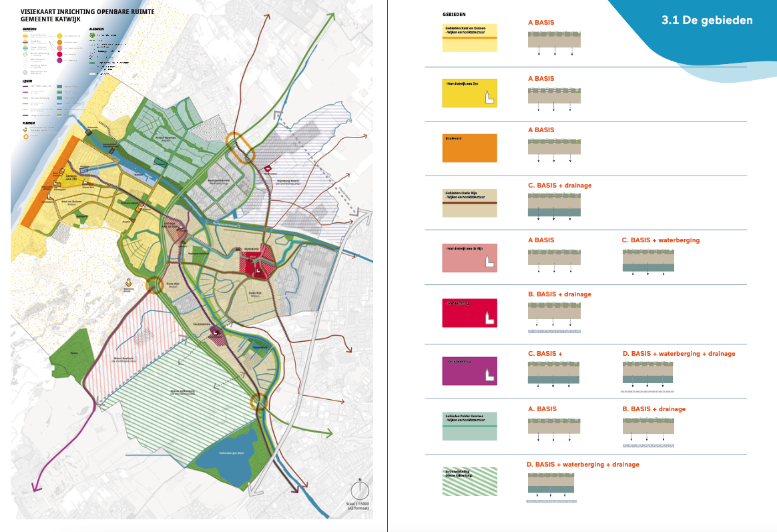This screenshot has width=777, height=532.
Task: Click the building icon in the red Kern Rijnsburg swatch
Action: (x=489, y=318)
